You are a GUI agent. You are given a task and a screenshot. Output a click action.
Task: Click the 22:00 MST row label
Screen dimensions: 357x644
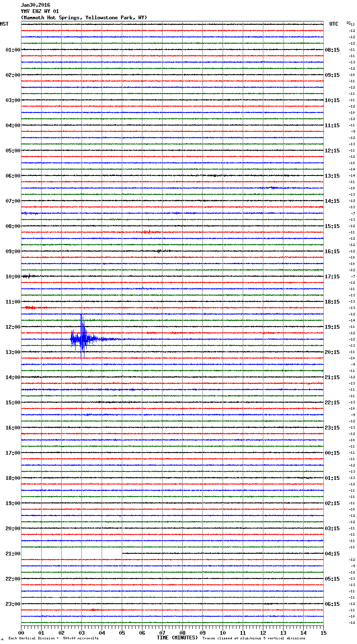(x=13, y=579)
